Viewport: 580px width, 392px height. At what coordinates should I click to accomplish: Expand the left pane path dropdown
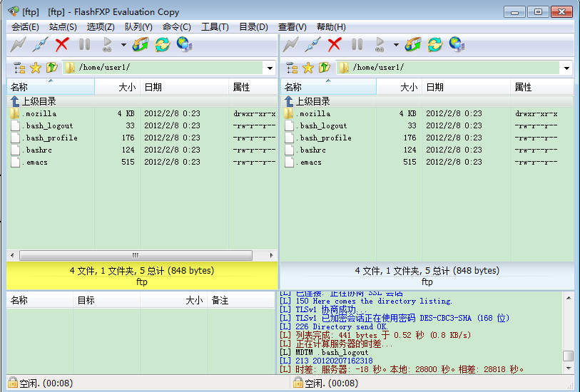pos(270,68)
